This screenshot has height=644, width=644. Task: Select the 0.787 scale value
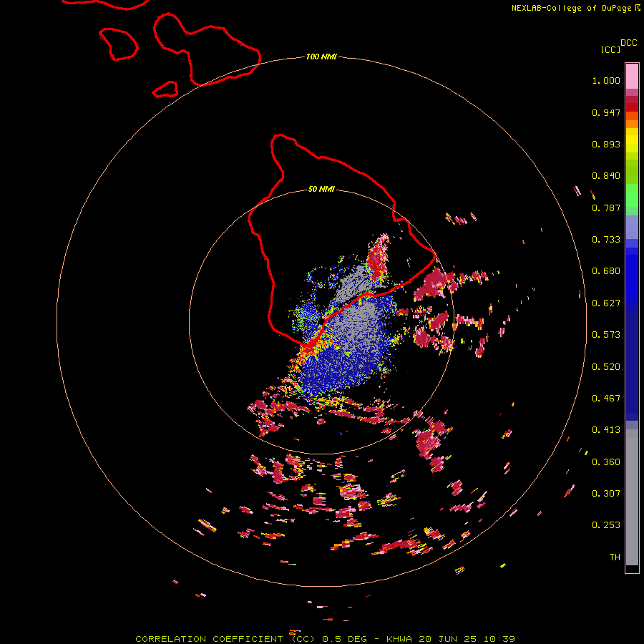(606, 208)
